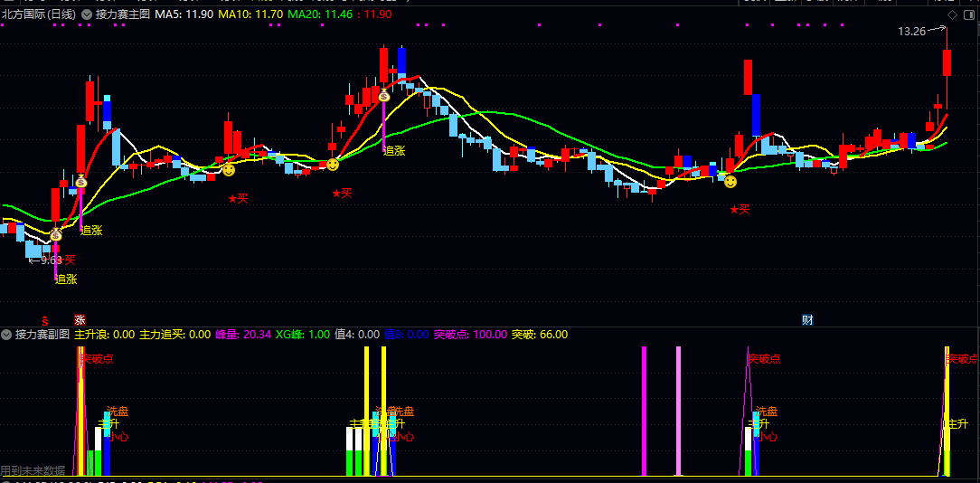
Task: Click the money bag icon near 9.63 low
Action: [55, 236]
